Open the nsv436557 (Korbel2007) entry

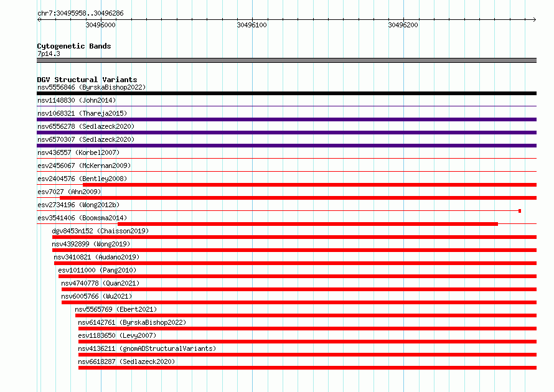click(x=78, y=152)
